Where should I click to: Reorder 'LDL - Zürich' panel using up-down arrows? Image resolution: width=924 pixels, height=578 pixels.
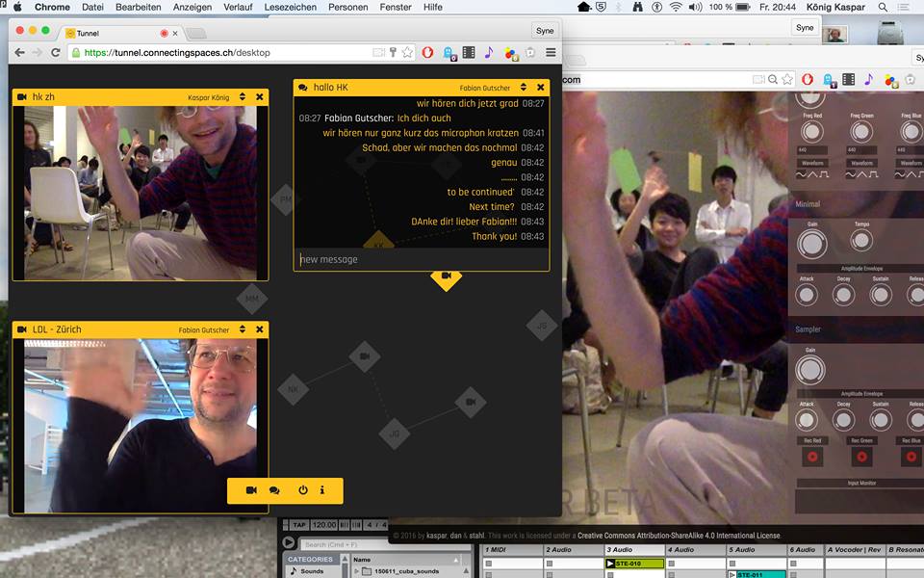[243, 329]
